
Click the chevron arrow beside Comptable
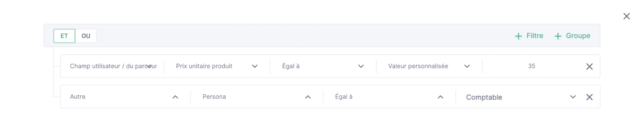pos(573,97)
